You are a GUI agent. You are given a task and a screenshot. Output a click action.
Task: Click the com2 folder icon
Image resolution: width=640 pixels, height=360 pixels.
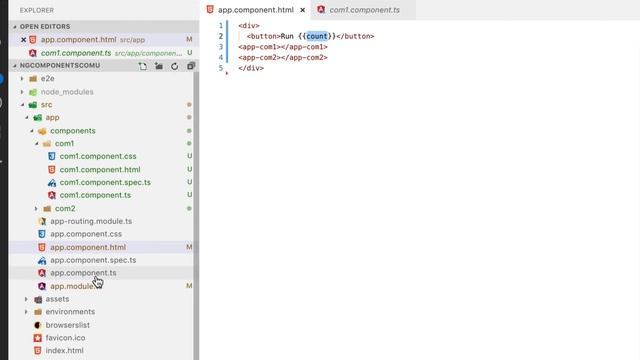[47, 209]
